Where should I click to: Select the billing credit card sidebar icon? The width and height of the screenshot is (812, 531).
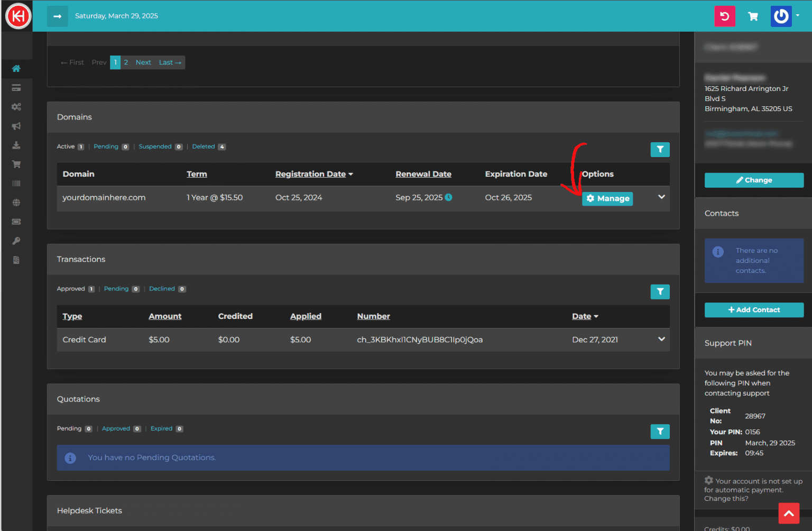(16, 87)
